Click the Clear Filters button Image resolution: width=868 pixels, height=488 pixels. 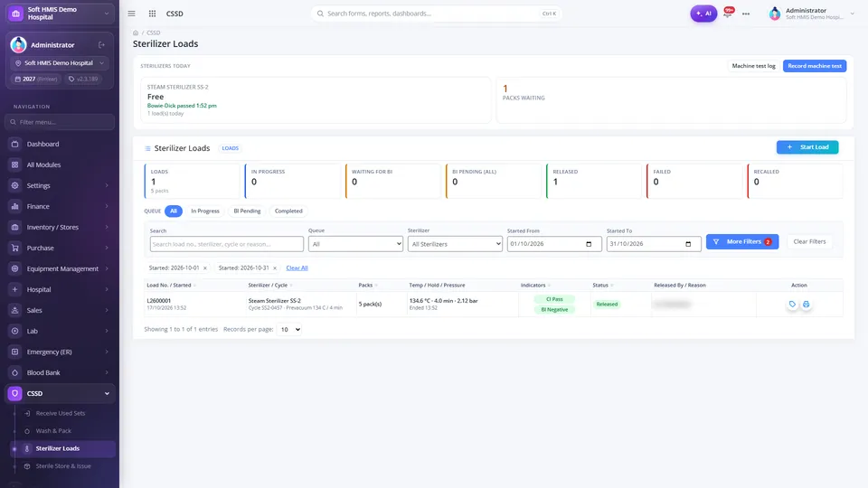pos(809,242)
